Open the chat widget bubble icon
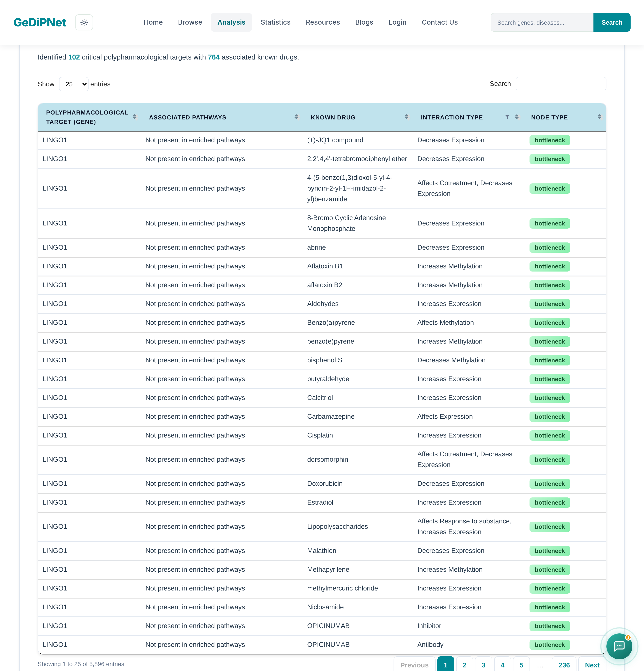The height and width of the screenshot is (671, 644). 619,646
